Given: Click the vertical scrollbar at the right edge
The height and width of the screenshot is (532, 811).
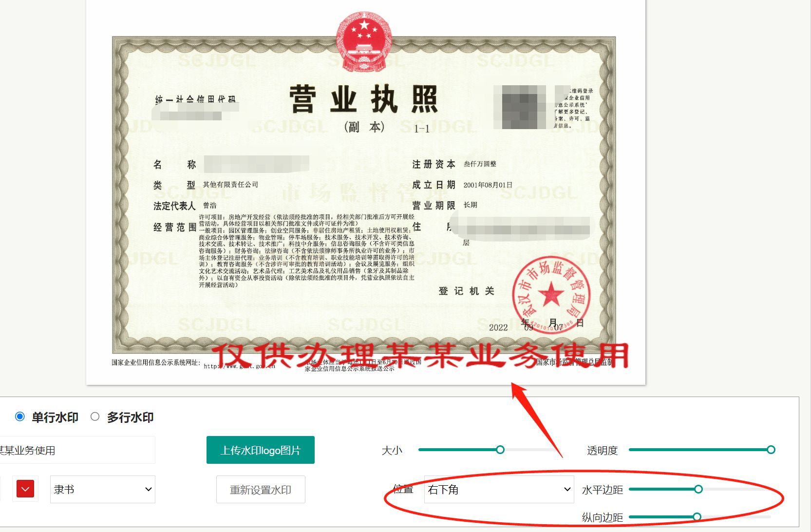Looking at the screenshot, I should pos(808,195).
